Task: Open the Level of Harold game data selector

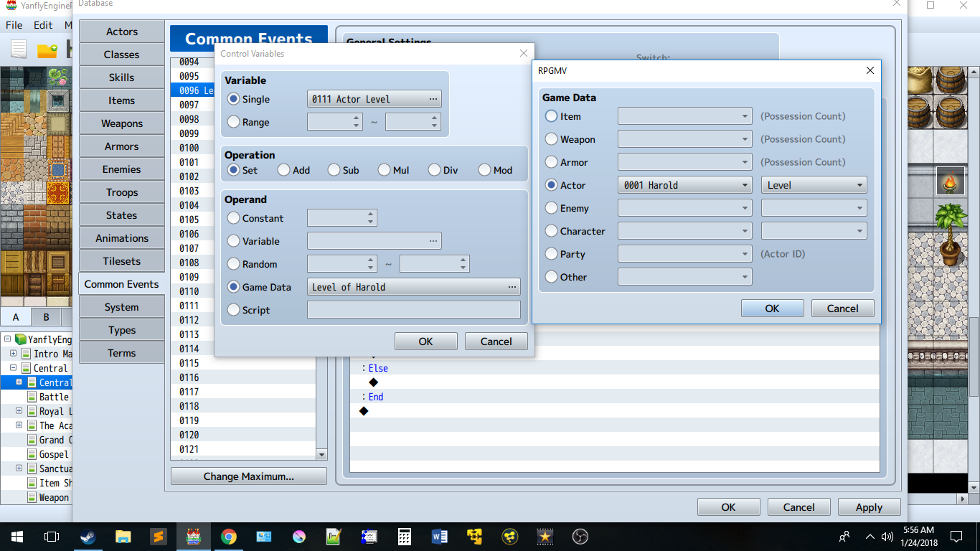Action: 414,287
